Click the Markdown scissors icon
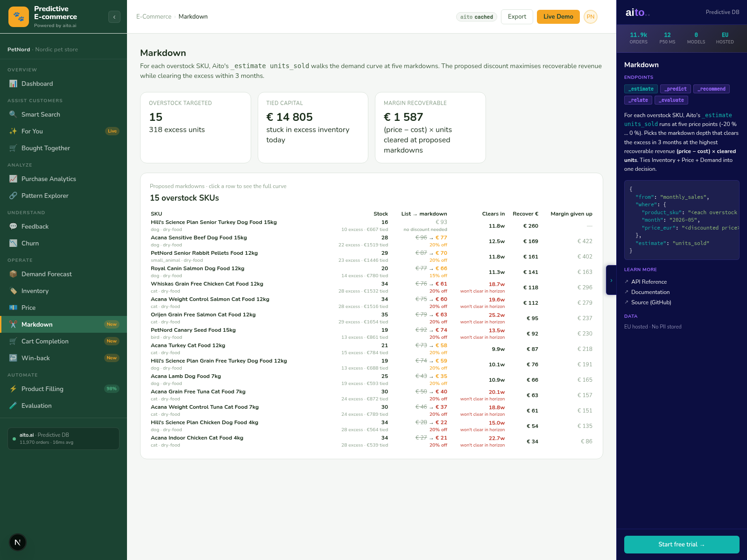 click(13, 324)
